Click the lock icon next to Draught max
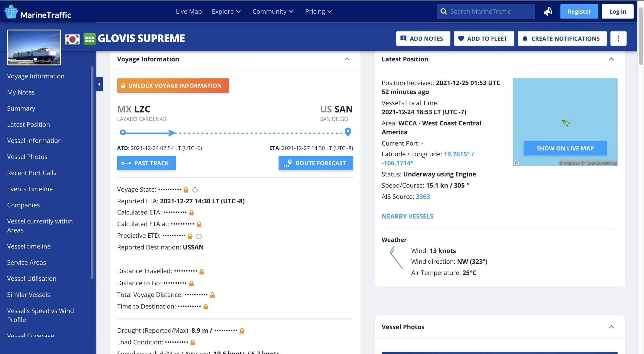Image resolution: width=644 pixels, height=354 pixels. coord(242,331)
